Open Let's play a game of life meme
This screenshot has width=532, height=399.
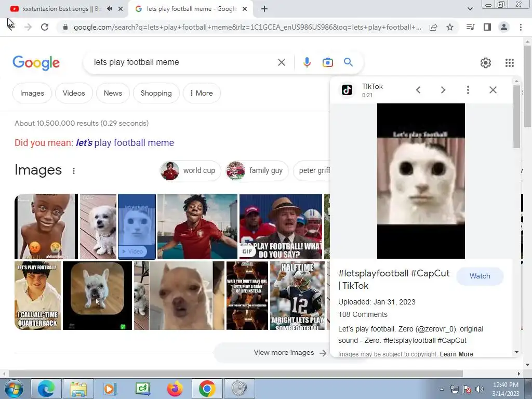247,296
